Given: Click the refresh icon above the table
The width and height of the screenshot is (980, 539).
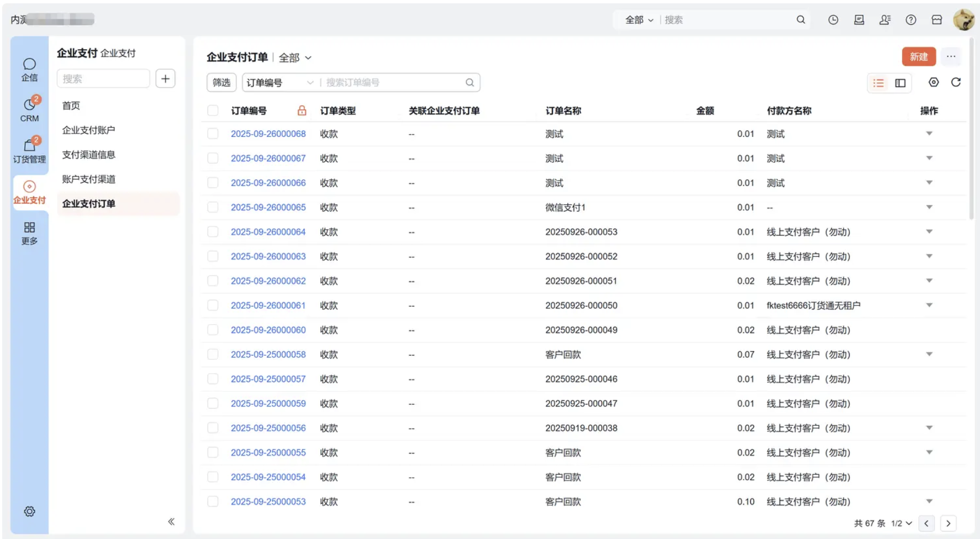Looking at the screenshot, I should tap(956, 82).
